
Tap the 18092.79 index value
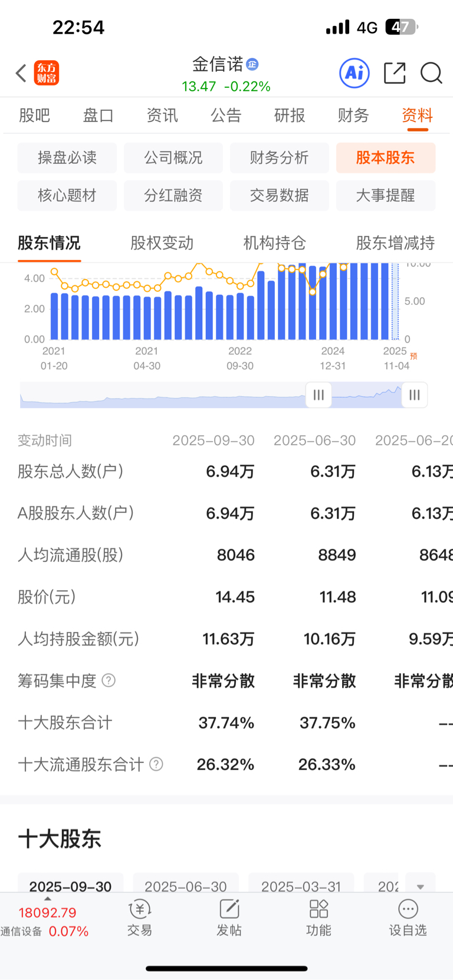[47, 913]
